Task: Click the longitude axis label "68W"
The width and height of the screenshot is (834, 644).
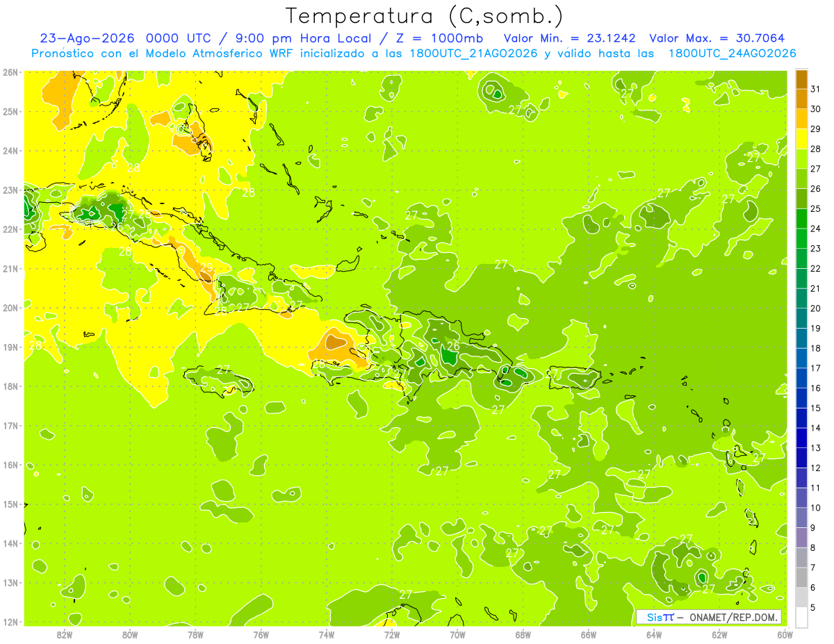Action: pyautogui.click(x=523, y=635)
